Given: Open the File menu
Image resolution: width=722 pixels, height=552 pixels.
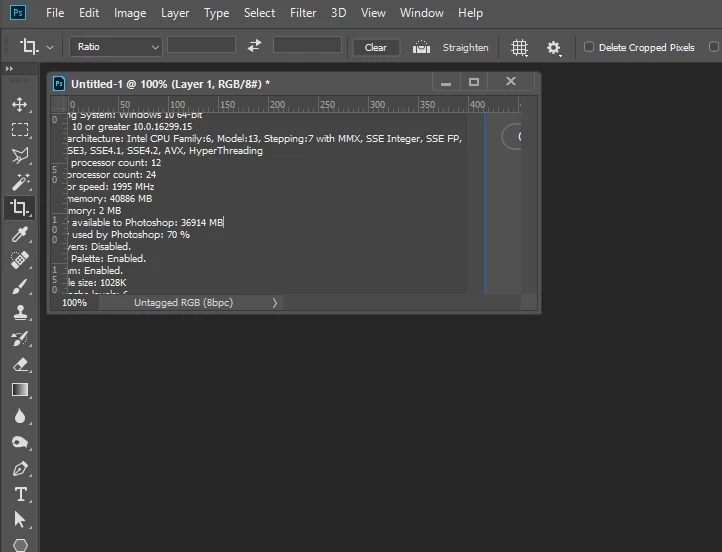Looking at the screenshot, I should 55,13.
